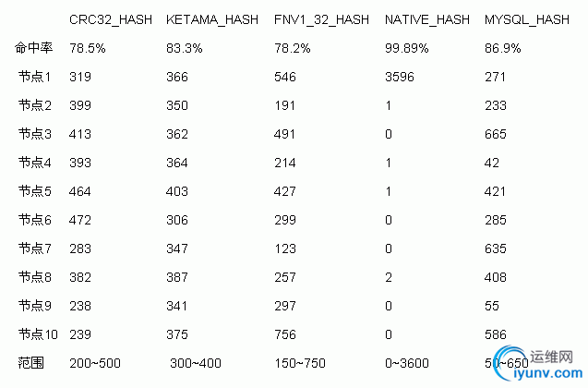Click the iyunv.com watermark logo
The height and width of the screenshot is (388, 588).
[538, 364]
